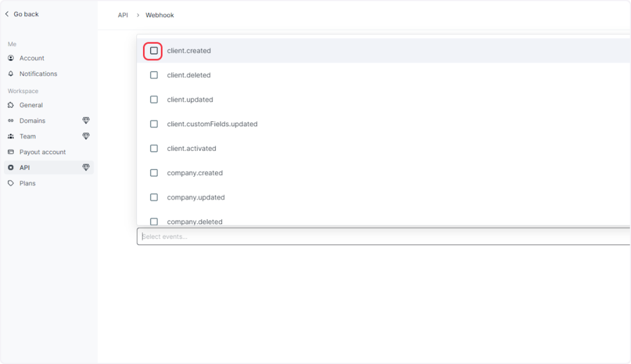Click the Notifications bell icon

click(11, 74)
